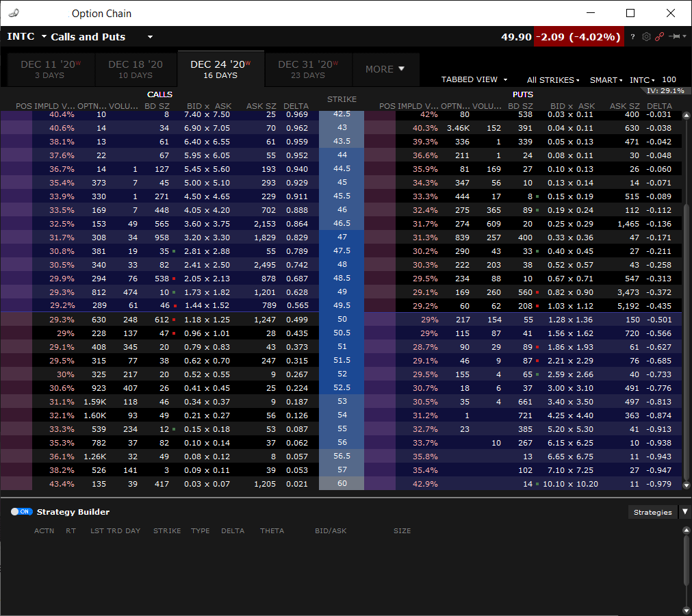Select the DEC 24 '20 expiration tab
Viewport: 692px width, 616px height.
[220, 69]
